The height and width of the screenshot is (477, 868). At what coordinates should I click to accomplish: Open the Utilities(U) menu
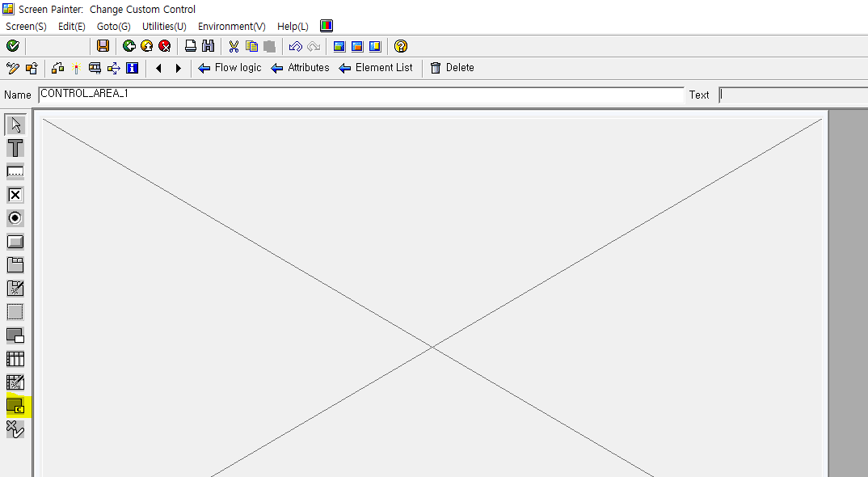point(164,26)
